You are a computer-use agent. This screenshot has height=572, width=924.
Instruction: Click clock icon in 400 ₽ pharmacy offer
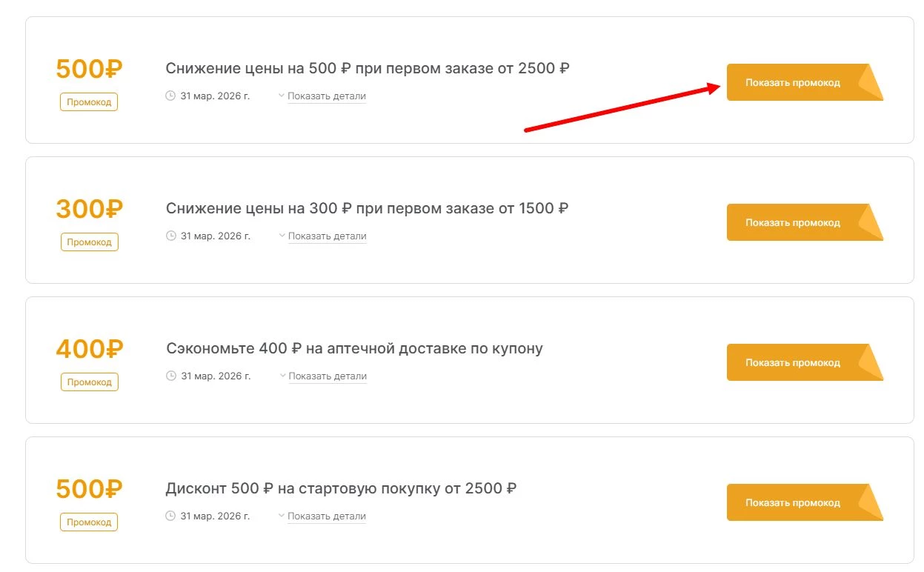(x=170, y=376)
